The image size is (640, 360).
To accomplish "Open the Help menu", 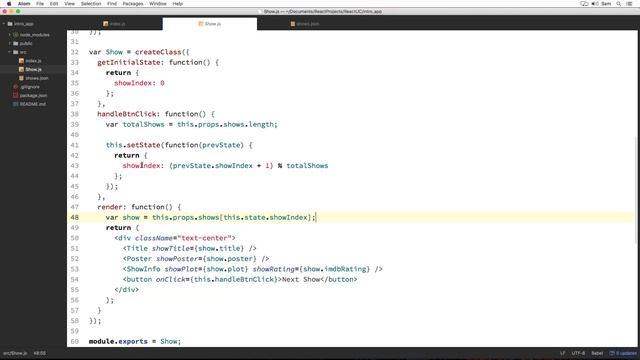I will [x=178, y=4].
